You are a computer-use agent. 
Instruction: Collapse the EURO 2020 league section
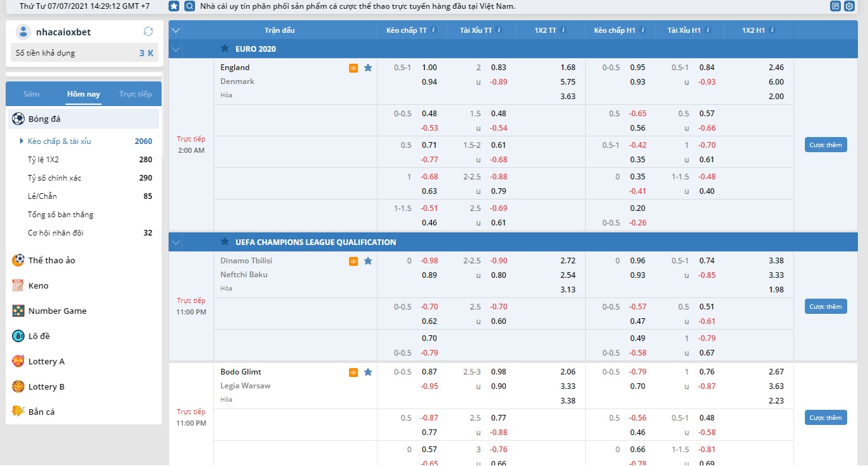(175, 49)
